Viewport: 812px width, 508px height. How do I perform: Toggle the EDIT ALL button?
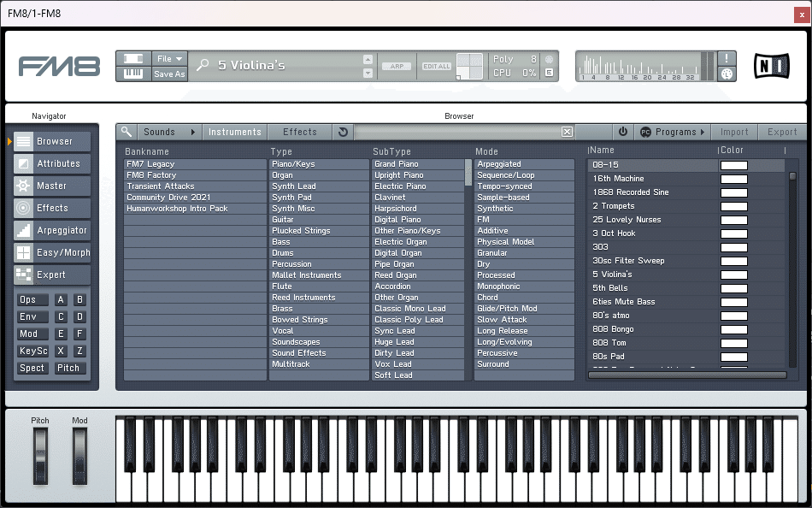pyautogui.click(x=437, y=67)
